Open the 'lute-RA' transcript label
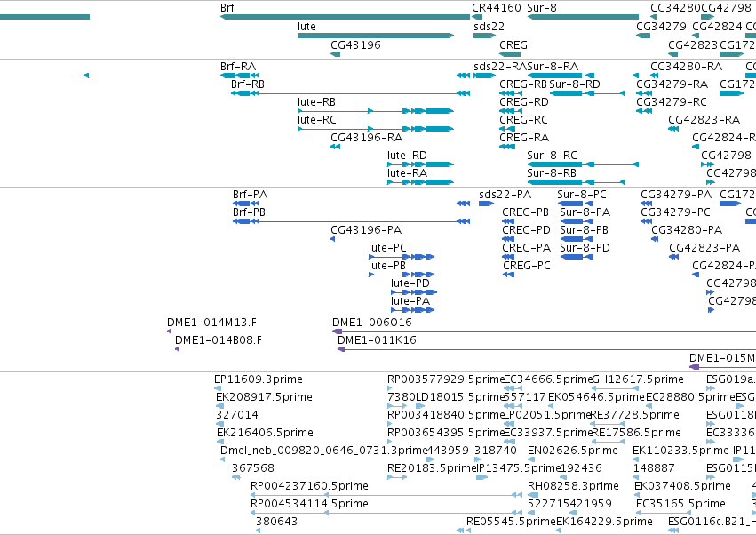756x535 pixels. 407,172
